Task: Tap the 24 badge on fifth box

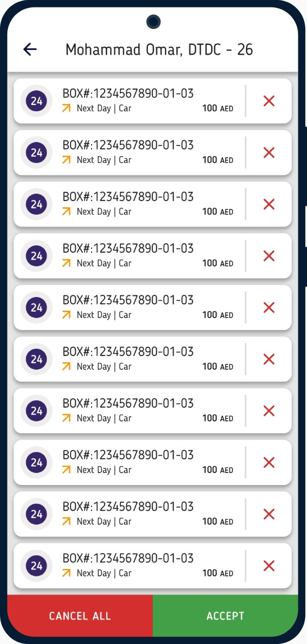Action: tap(36, 308)
